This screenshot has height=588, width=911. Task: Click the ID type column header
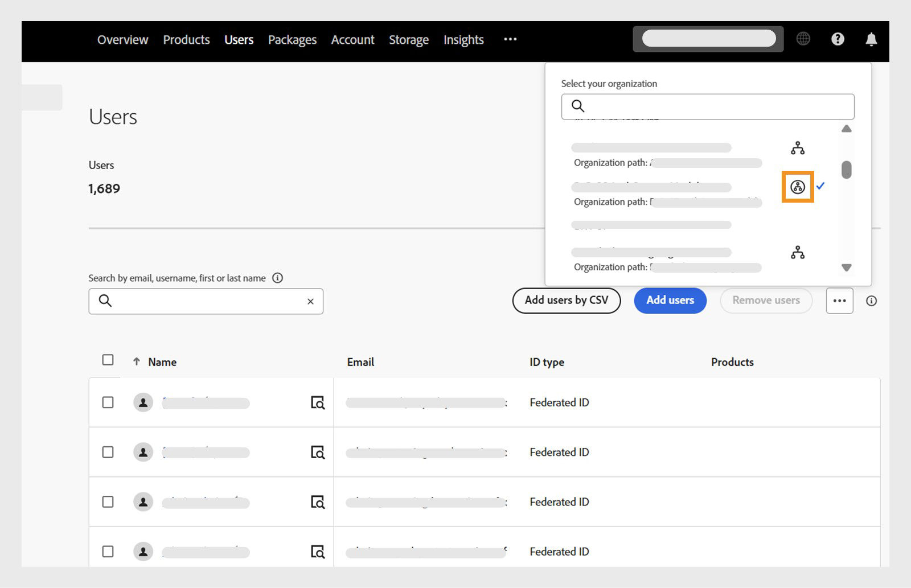[x=547, y=362]
